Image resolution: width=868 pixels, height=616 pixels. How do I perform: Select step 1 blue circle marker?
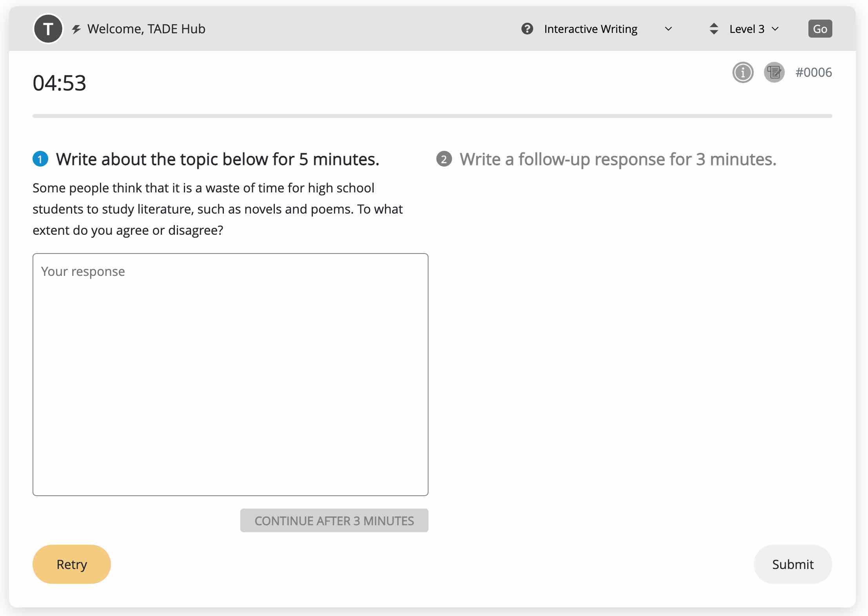[40, 159]
